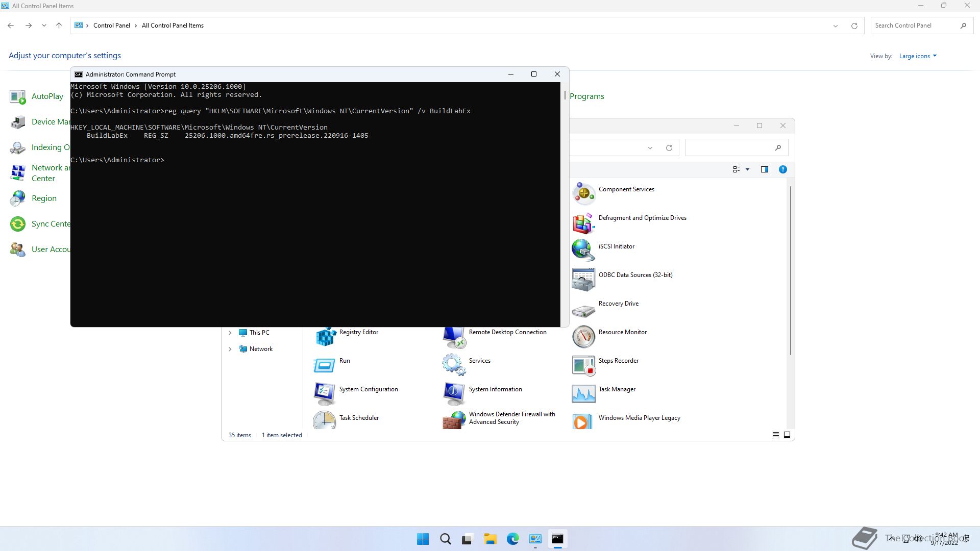Open taskbar Search
The height and width of the screenshot is (551, 980).
coord(445,539)
